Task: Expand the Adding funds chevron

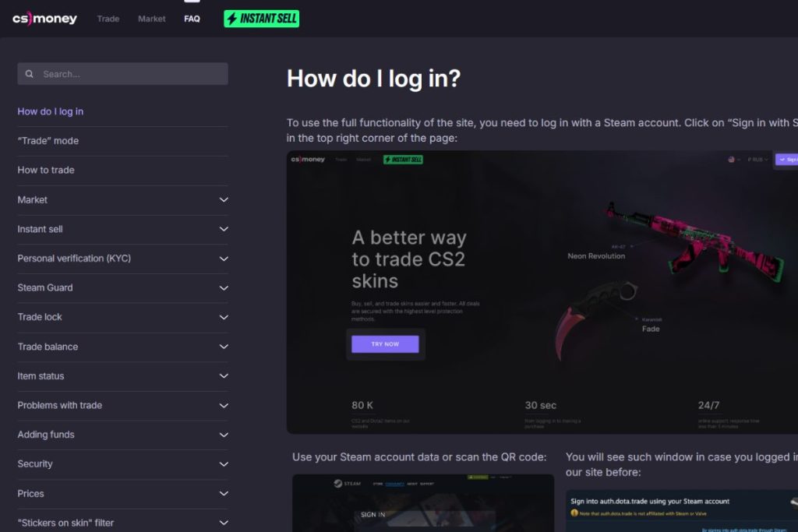Action: [x=224, y=435]
